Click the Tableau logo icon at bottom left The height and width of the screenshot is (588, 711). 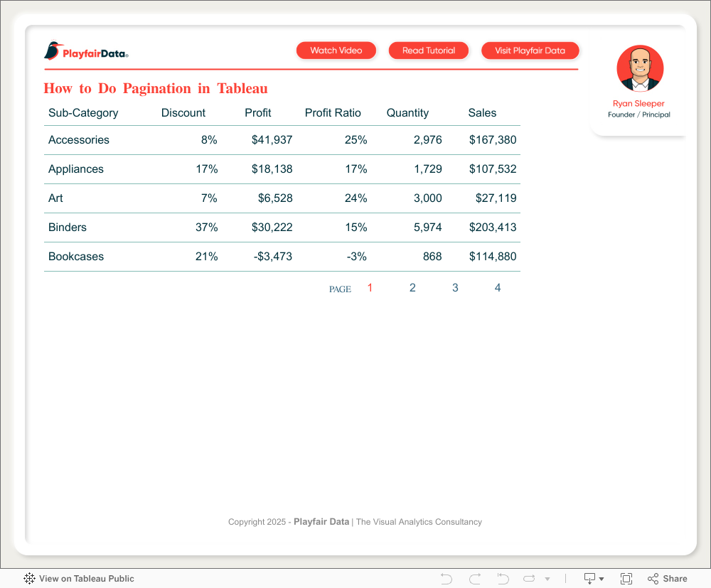[x=29, y=579]
